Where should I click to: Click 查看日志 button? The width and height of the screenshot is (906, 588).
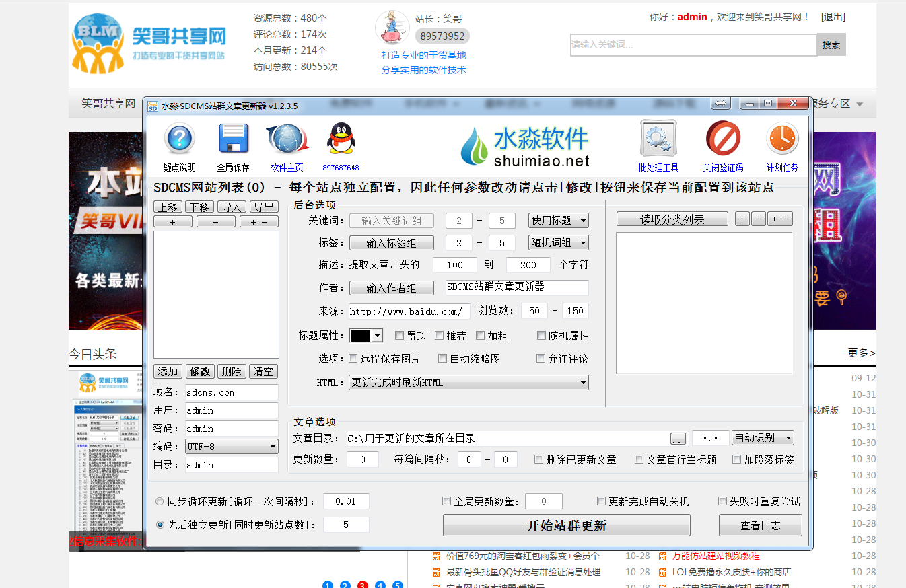[x=761, y=525]
